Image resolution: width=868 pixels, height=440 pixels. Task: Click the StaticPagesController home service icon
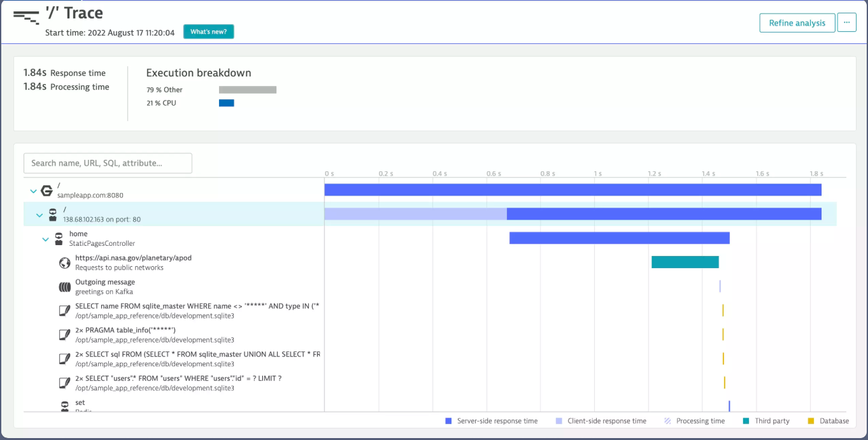click(59, 239)
